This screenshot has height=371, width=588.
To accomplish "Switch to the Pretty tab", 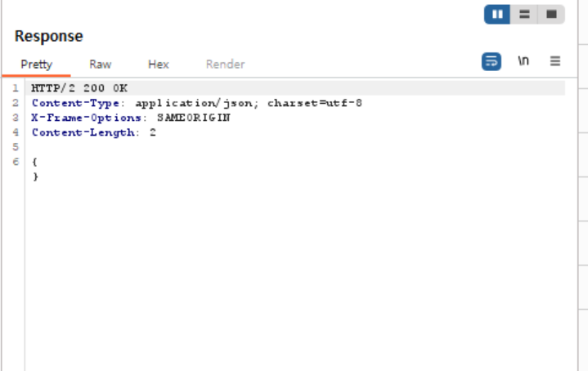I will 36,64.
